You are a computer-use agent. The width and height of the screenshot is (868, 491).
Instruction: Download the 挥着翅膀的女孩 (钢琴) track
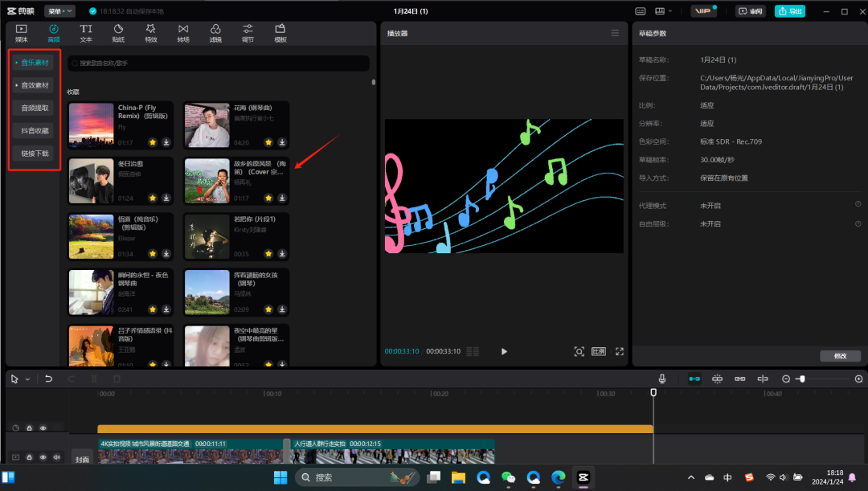coord(282,309)
